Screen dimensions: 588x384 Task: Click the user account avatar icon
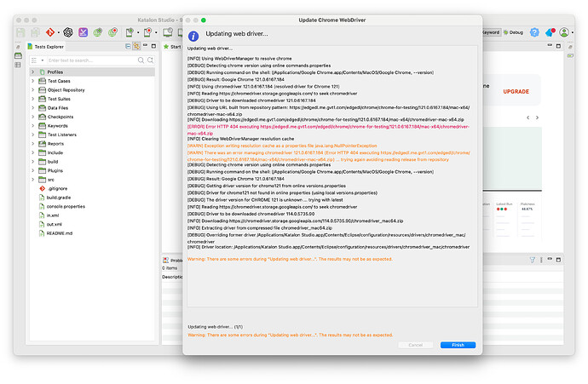[564, 32]
